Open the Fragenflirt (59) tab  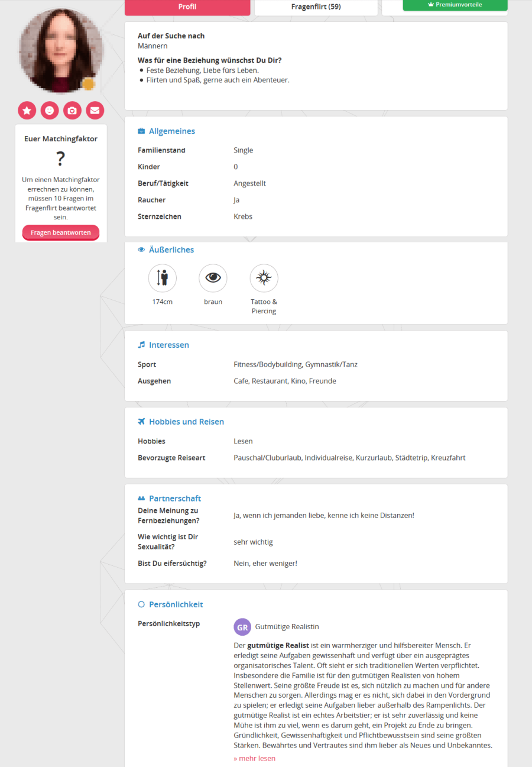(316, 7)
